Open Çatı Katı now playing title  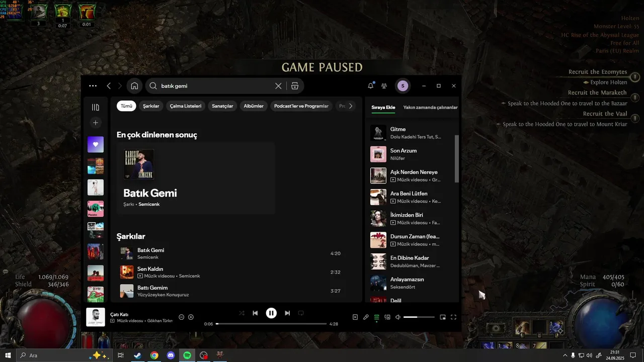119,315
